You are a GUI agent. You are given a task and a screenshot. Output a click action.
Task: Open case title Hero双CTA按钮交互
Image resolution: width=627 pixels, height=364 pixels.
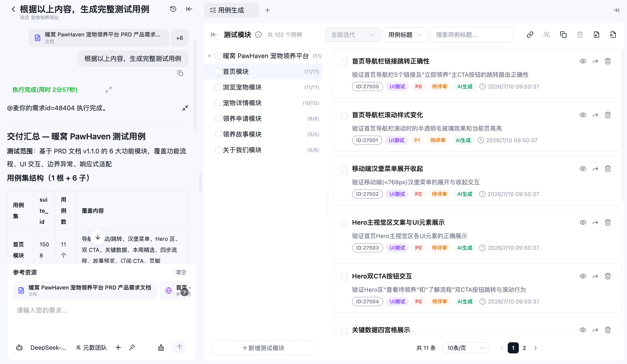click(382, 276)
